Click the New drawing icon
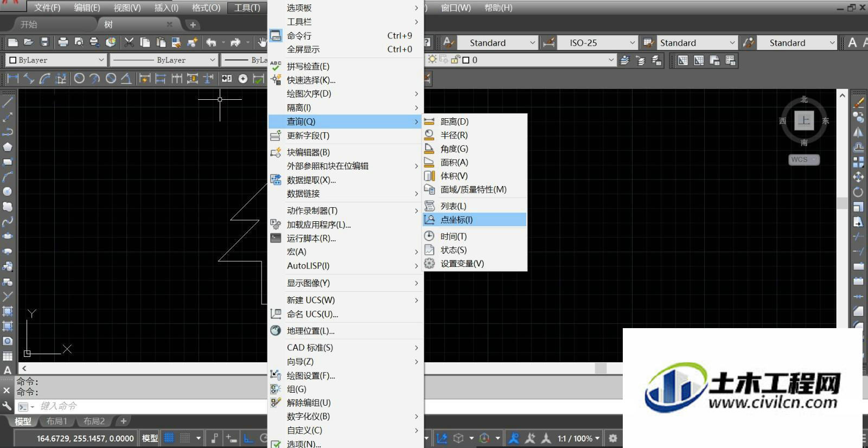 pyautogui.click(x=13, y=42)
